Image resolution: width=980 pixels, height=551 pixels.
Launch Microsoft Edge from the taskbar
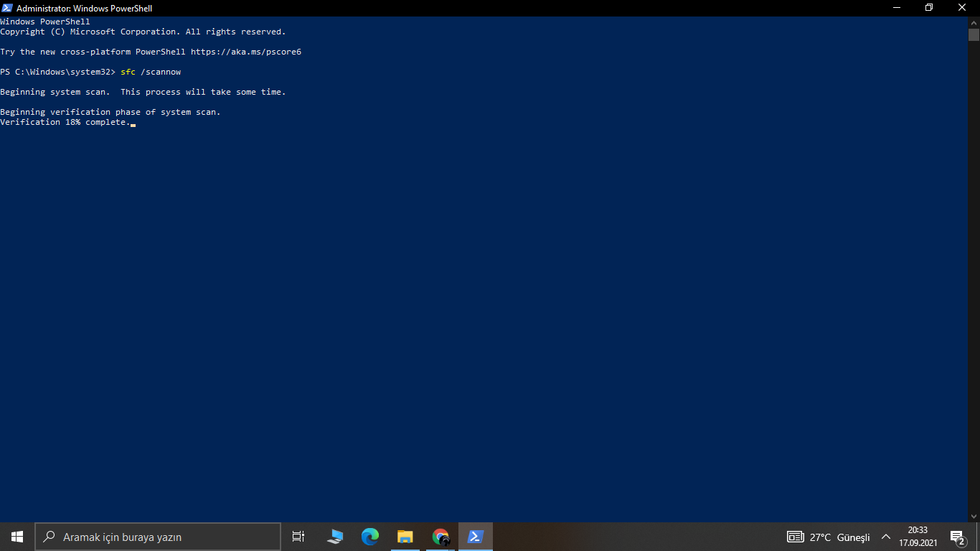370,537
